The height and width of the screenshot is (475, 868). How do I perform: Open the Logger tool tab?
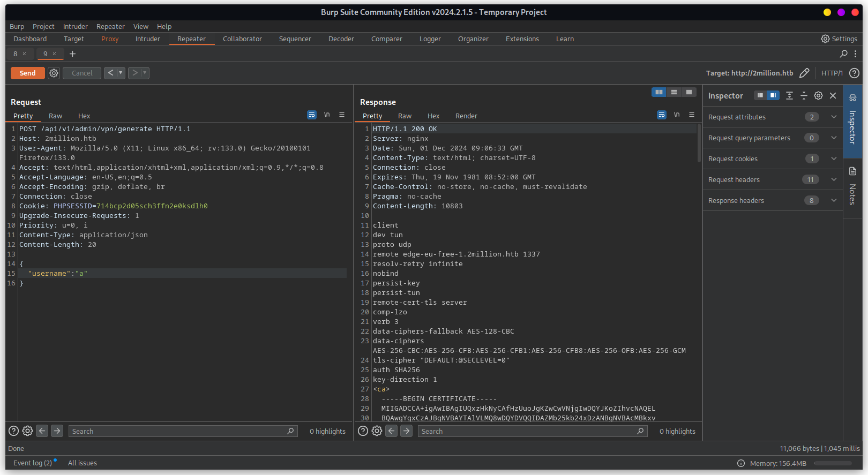tap(430, 39)
